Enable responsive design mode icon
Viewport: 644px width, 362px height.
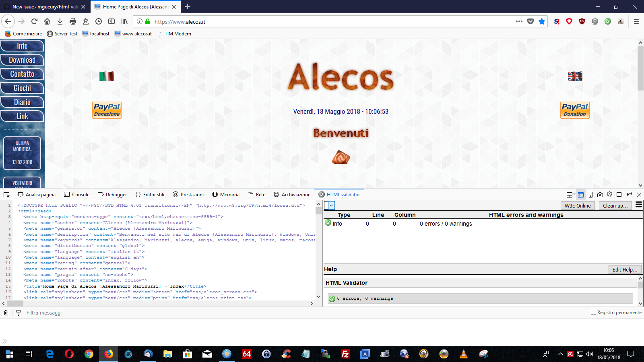click(590, 195)
